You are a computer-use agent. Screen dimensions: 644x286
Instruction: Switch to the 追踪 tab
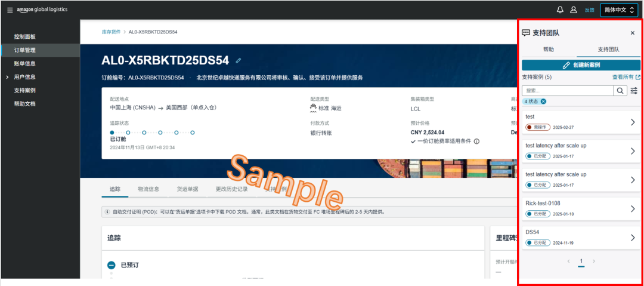tap(115, 189)
